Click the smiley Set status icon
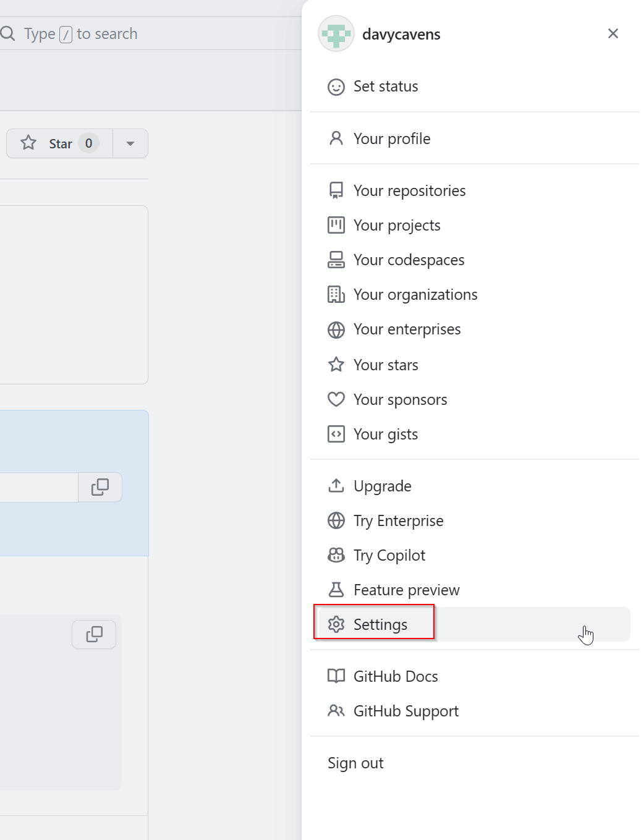The image size is (641, 840). (336, 87)
